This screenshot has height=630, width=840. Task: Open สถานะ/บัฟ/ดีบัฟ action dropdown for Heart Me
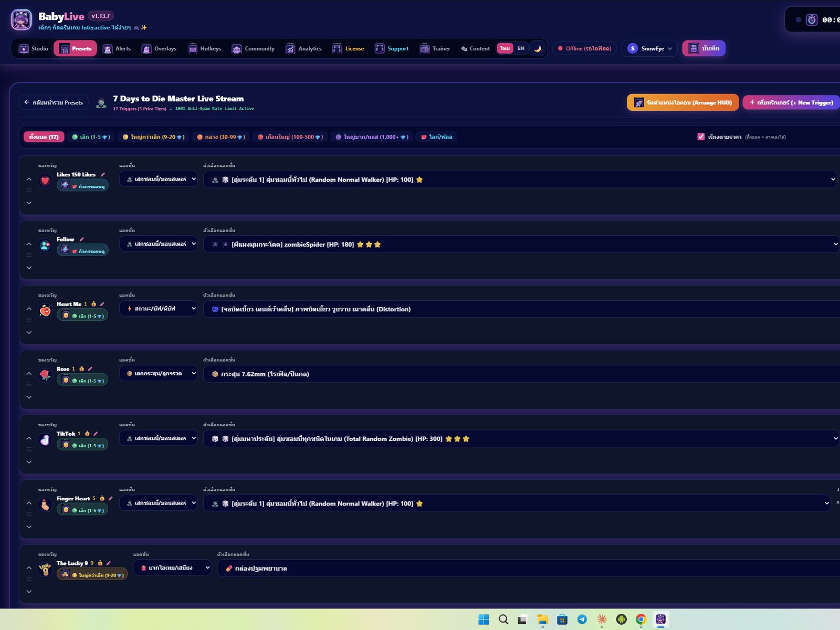pos(159,309)
